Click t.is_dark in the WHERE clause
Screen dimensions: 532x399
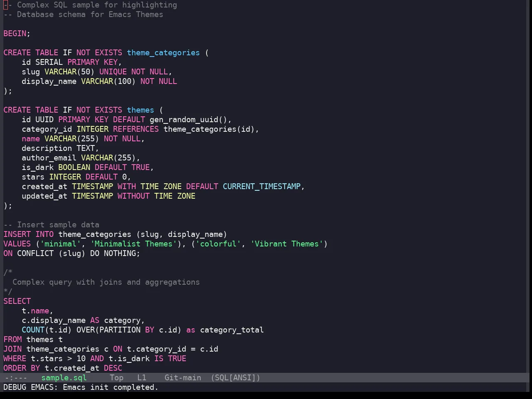(129, 359)
